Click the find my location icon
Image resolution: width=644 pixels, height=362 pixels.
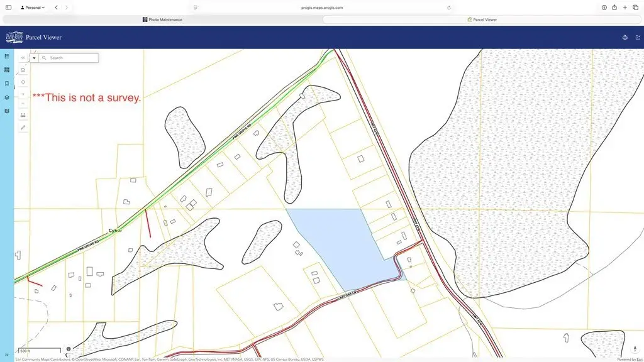[x=23, y=82]
